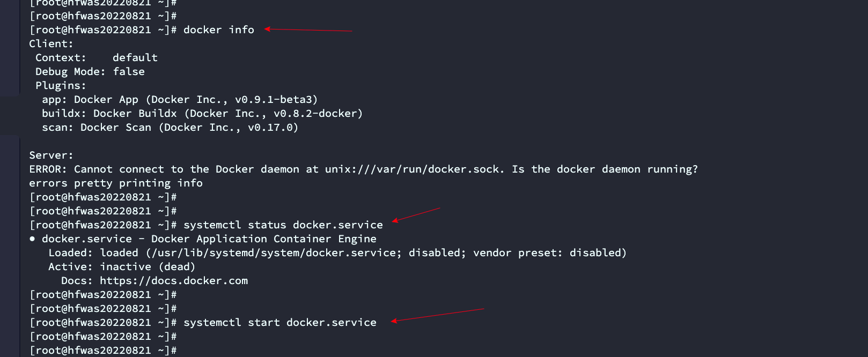Click the Docker Buildx plugin line
The height and width of the screenshot is (357, 868).
[x=202, y=114]
